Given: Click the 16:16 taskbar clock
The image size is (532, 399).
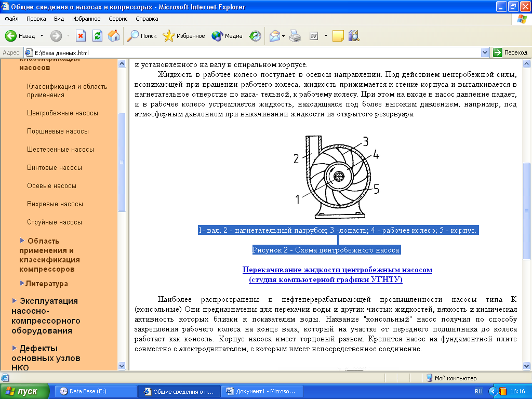Looking at the screenshot, I should 517,392.
